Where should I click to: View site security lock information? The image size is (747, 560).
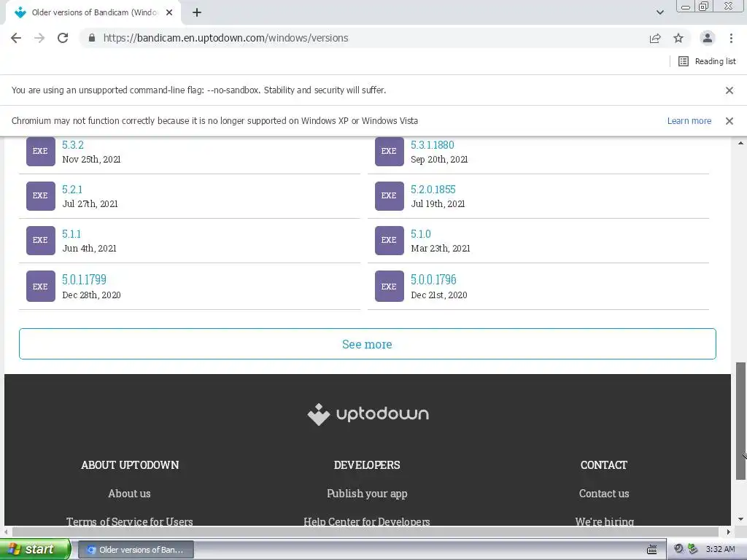92,38
